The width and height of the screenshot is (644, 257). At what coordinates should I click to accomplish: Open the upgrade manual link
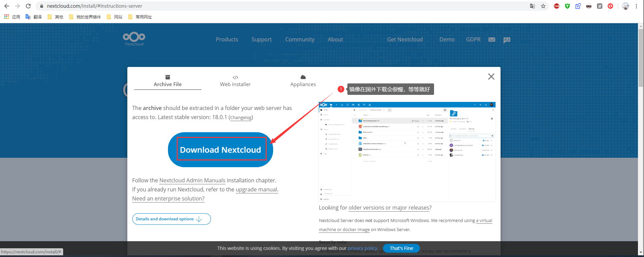pos(257,189)
